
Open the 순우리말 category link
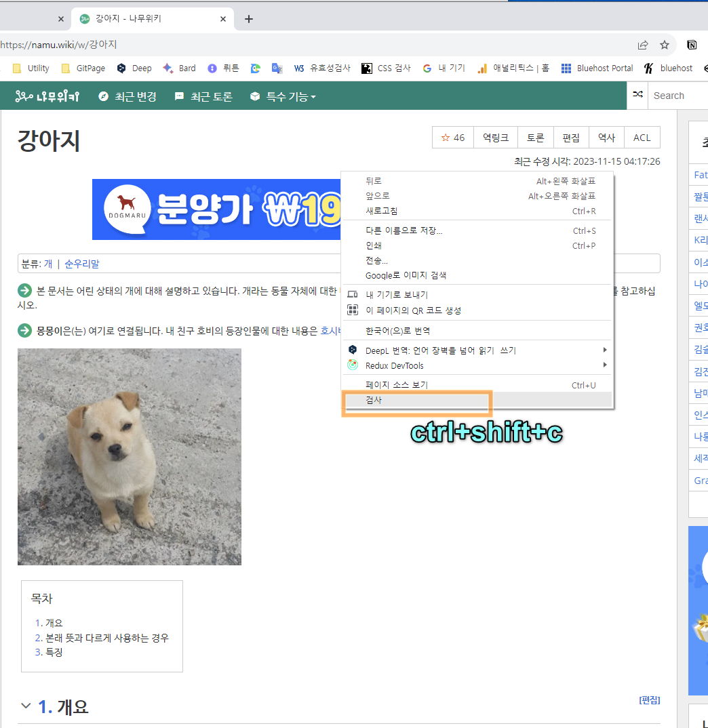[x=81, y=264]
